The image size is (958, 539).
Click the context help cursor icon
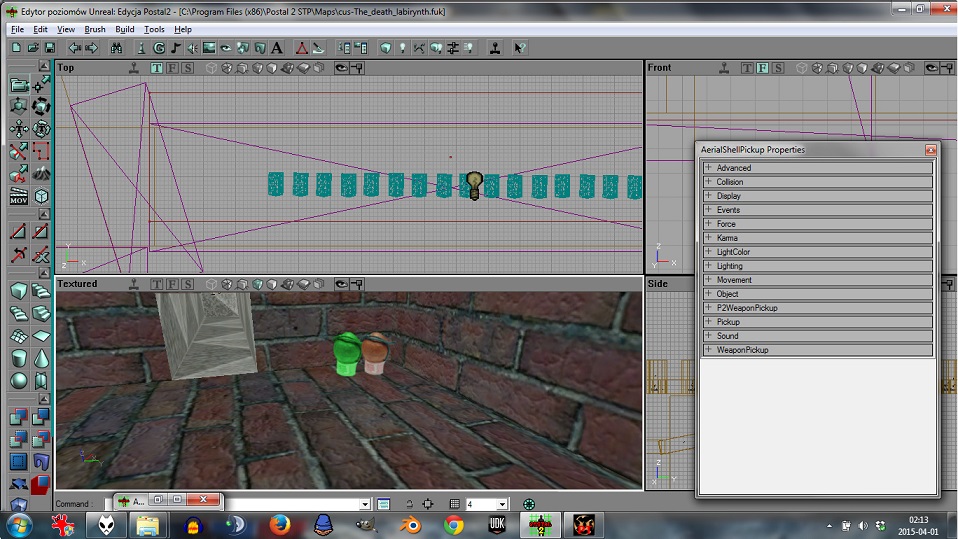(519, 48)
